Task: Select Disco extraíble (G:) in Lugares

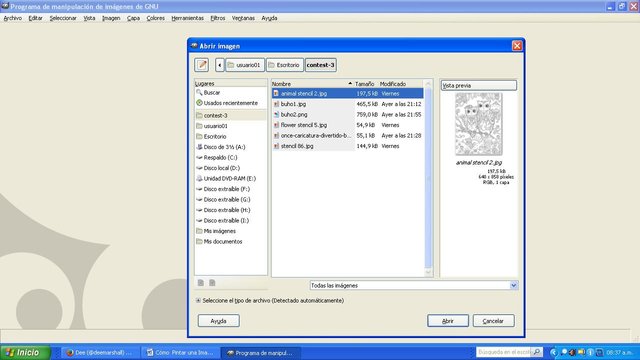Action: point(231,200)
